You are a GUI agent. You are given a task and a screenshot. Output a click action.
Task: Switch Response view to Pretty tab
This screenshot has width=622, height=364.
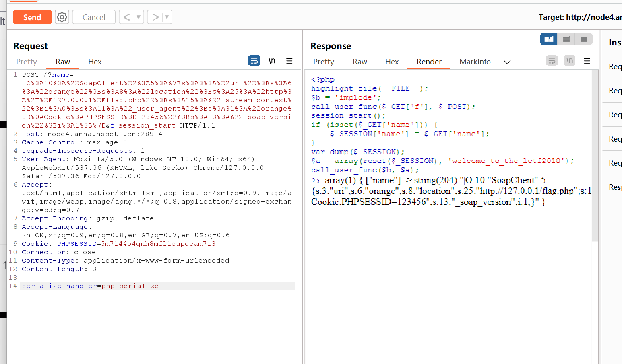(x=324, y=62)
